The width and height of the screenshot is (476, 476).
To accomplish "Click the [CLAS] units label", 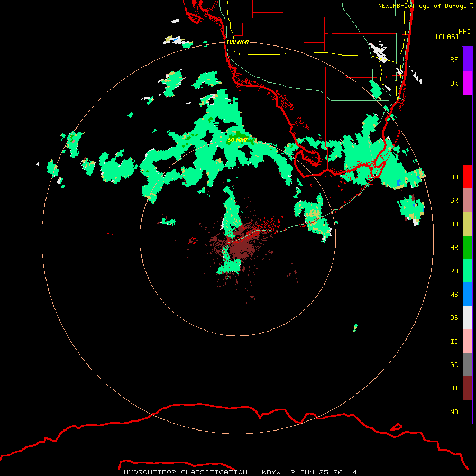I will point(447,36).
